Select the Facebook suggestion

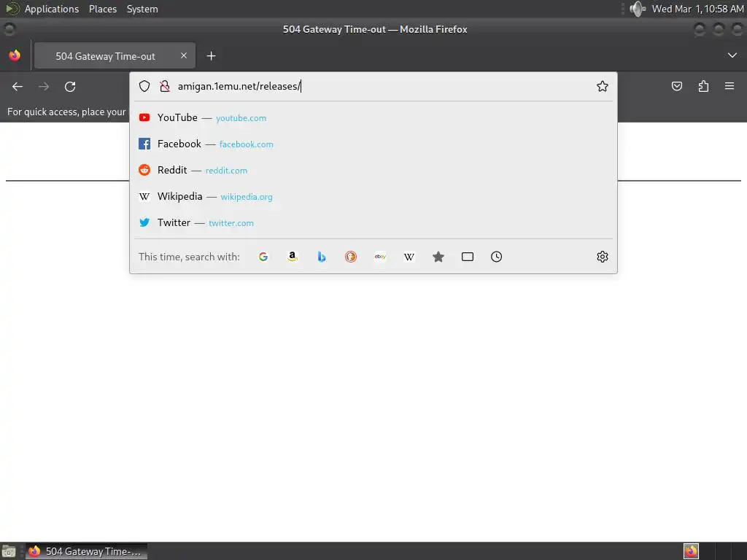click(373, 144)
